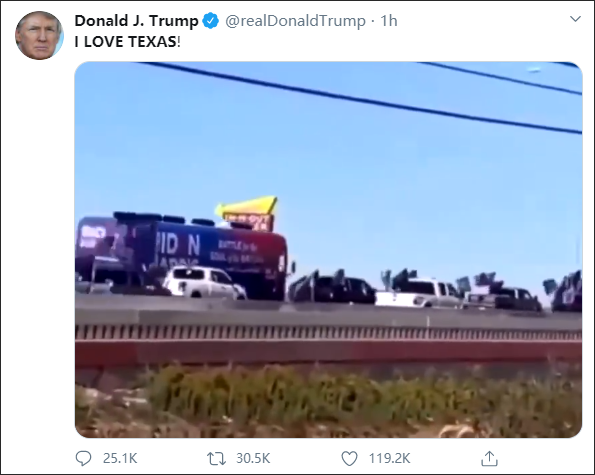This screenshot has height=475, width=595.
Task: Expand the tweet options chevron
Action: [x=575, y=19]
